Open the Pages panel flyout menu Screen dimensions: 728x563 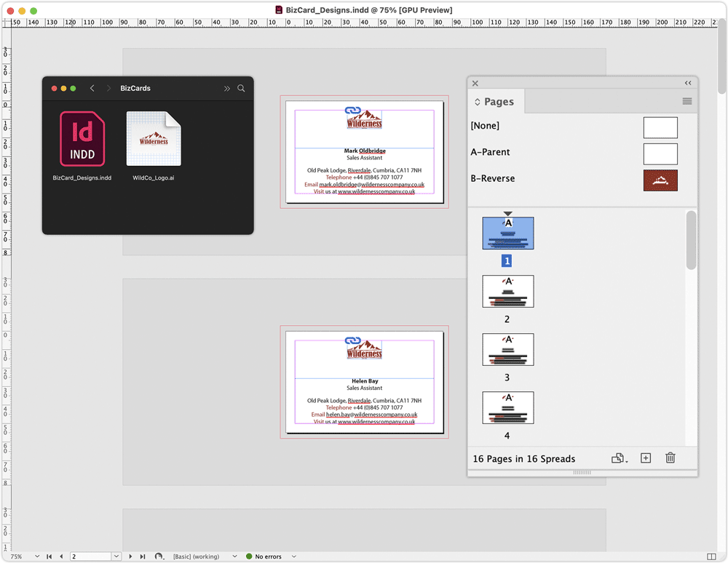[x=687, y=101]
